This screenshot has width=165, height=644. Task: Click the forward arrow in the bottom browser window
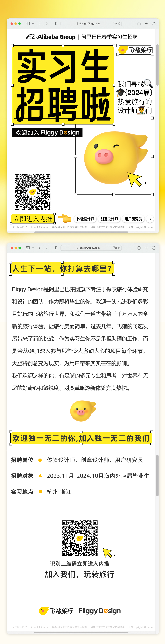(x=47, y=248)
